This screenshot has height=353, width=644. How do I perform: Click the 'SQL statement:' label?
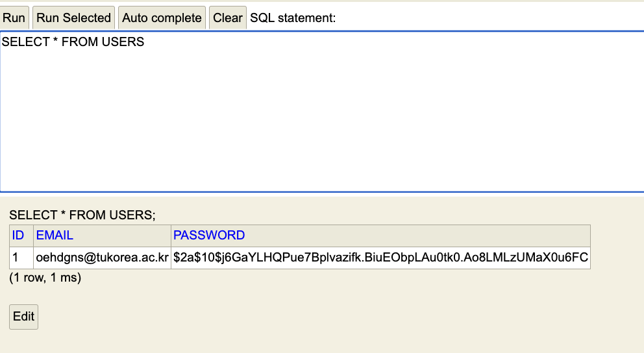[293, 18]
